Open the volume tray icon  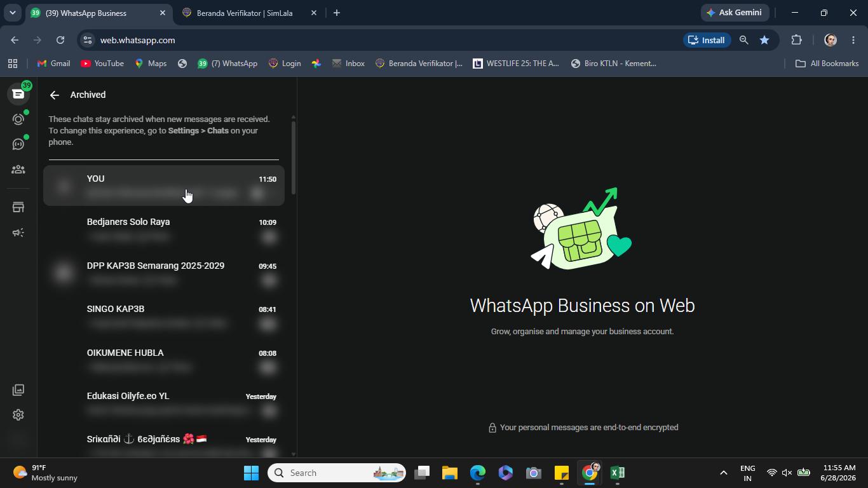(x=787, y=473)
